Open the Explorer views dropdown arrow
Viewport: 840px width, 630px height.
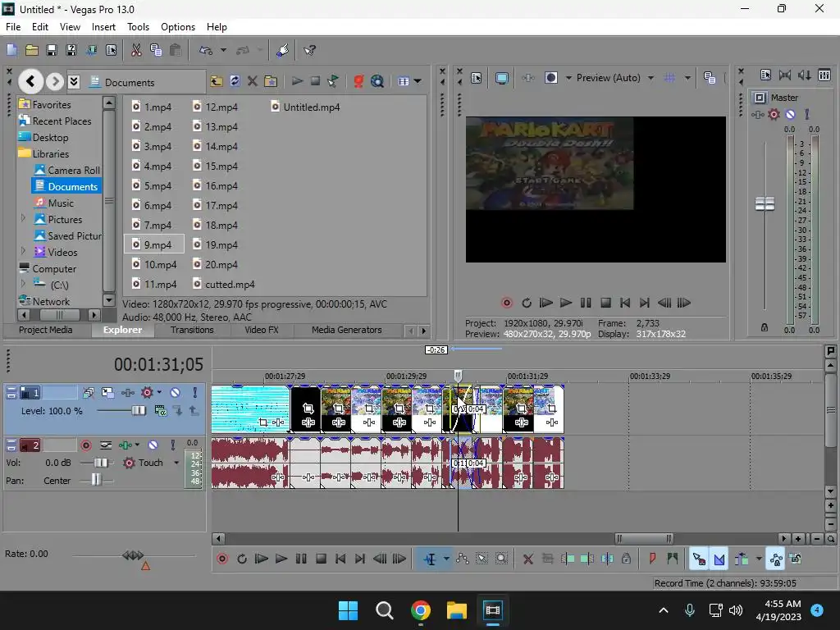(418, 81)
